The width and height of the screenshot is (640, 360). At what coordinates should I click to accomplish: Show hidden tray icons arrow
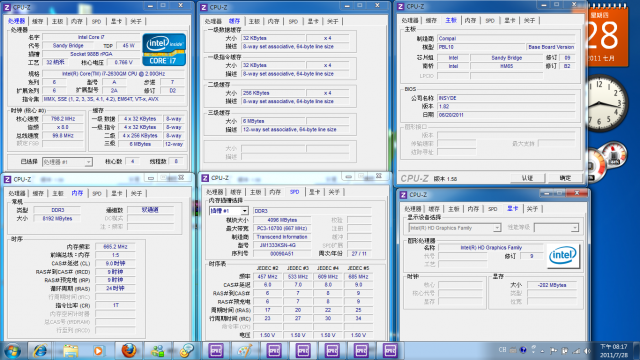[x=542, y=351]
